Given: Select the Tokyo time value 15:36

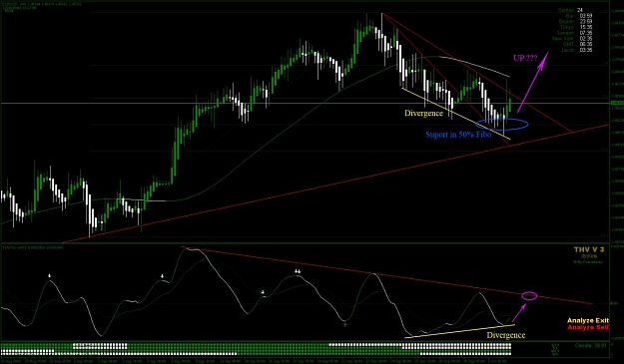Looking at the screenshot, I should 586,27.
